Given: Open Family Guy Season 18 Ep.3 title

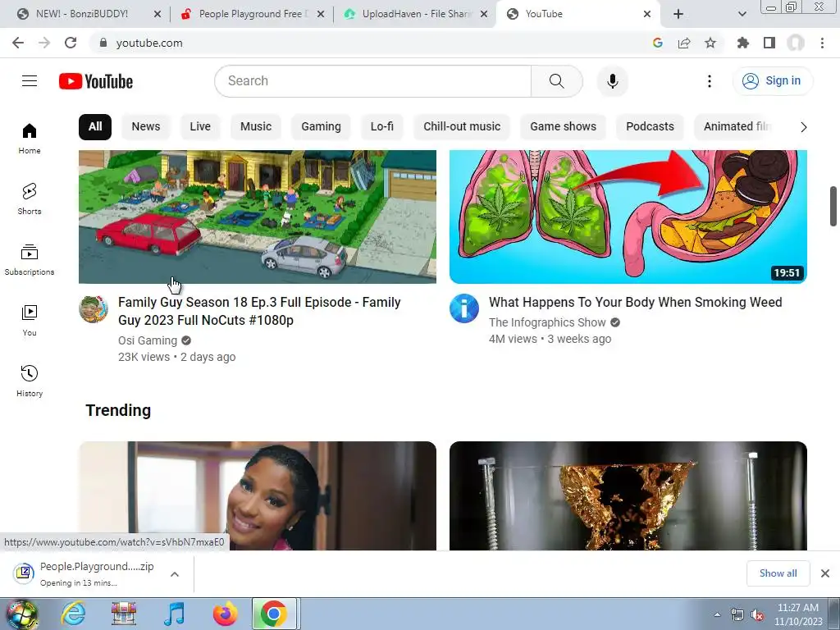Looking at the screenshot, I should (259, 311).
